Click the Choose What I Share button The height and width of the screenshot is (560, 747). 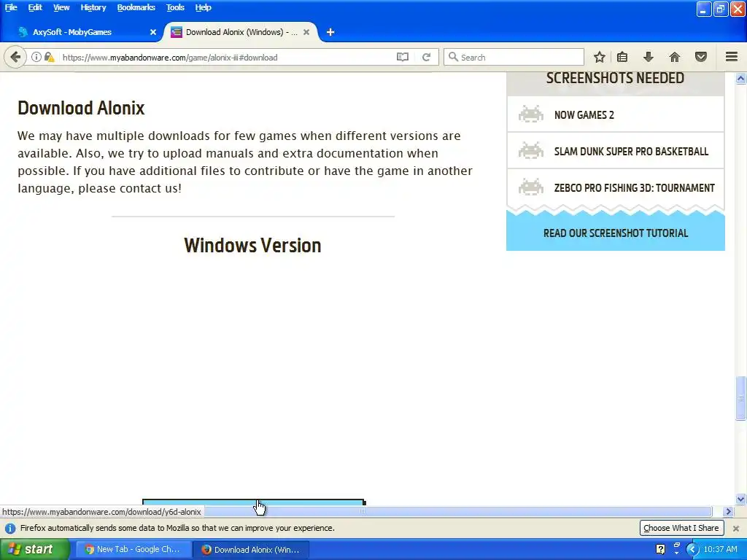681,528
